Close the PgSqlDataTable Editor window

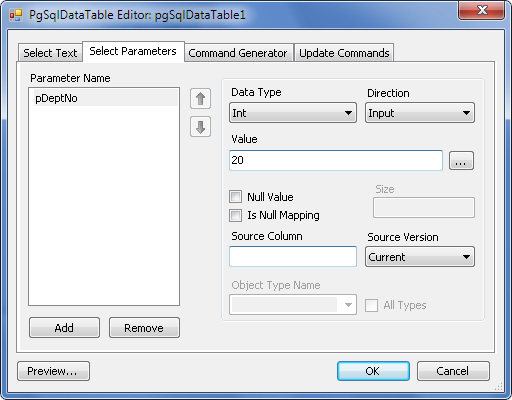[482, 10]
